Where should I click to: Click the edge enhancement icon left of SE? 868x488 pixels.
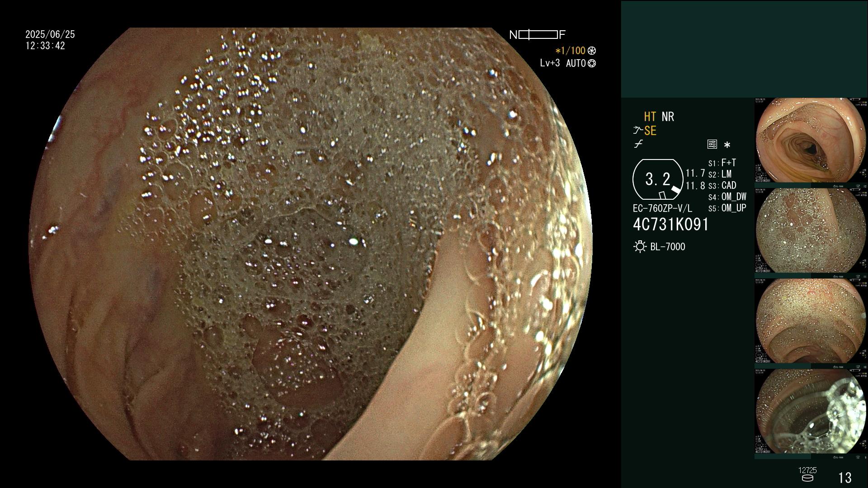pos(638,131)
